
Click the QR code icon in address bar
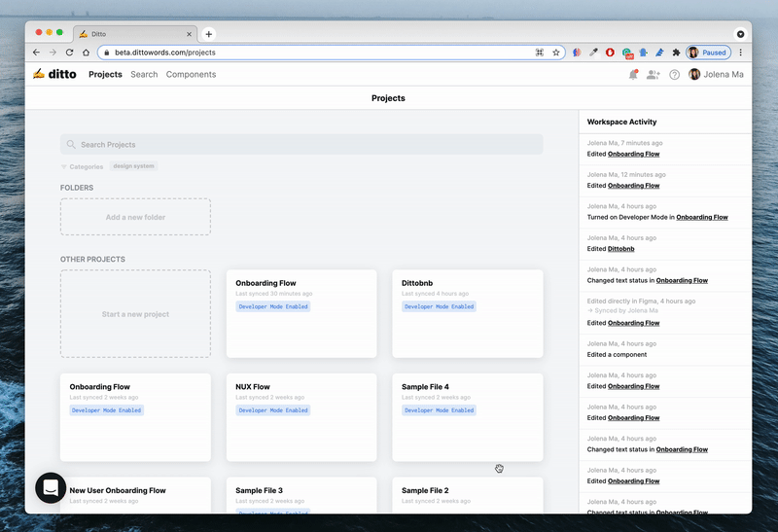[x=540, y=53]
